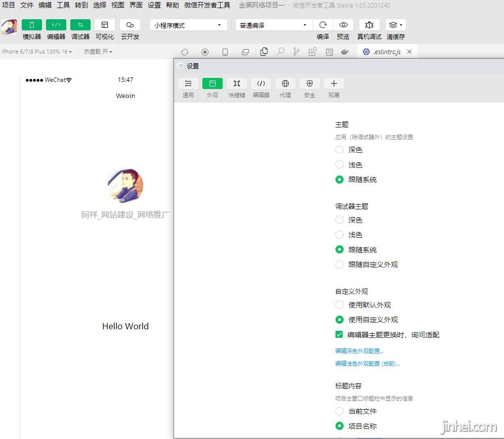
Task: Open the 工具 menu
Action: click(63, 5)
